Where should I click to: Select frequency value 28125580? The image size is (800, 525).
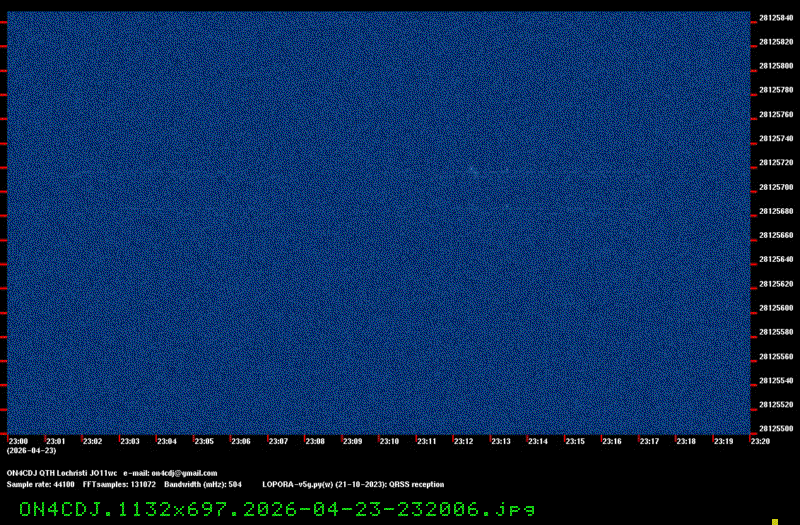pos(776,332)
